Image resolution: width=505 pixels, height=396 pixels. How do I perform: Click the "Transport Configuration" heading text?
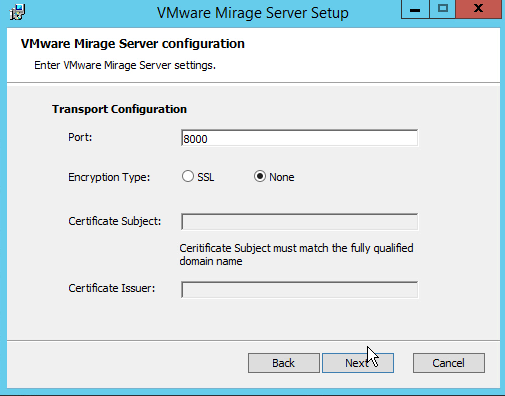[x=119, y=109]
